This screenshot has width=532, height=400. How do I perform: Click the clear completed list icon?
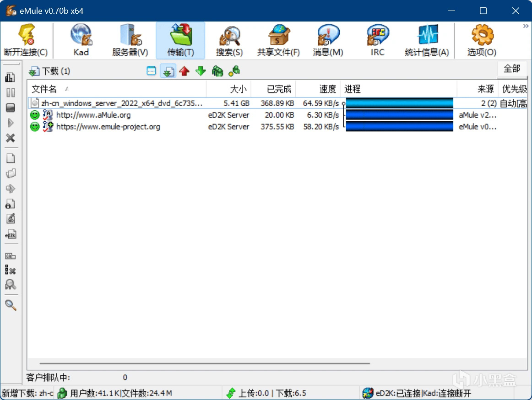[x=11, y=270]
